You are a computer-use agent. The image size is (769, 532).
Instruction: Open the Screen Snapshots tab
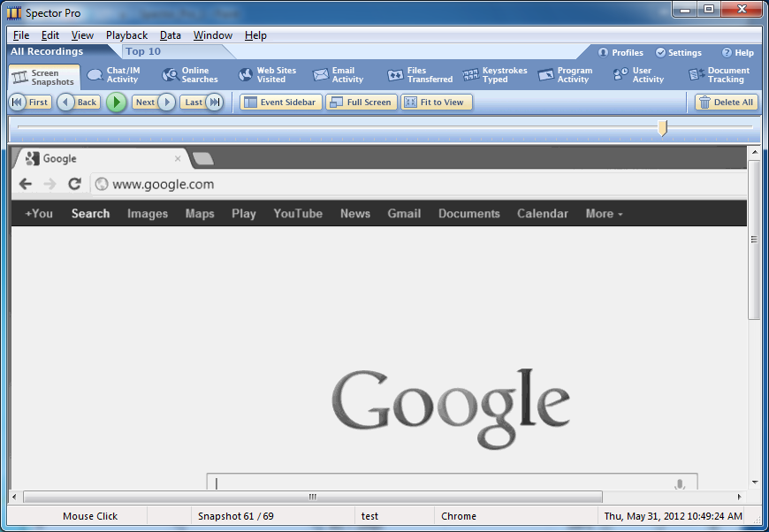44,78
